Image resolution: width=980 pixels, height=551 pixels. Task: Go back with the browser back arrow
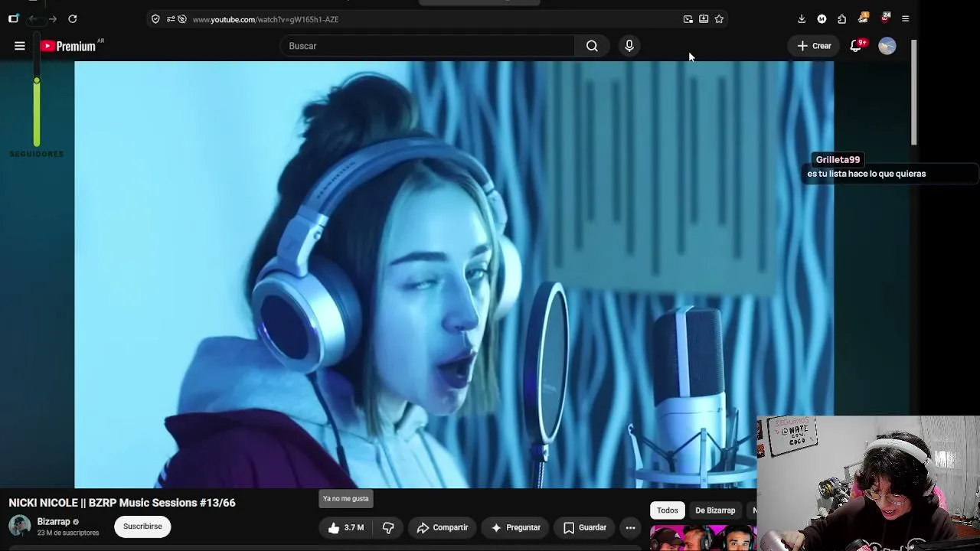[32, 18]
